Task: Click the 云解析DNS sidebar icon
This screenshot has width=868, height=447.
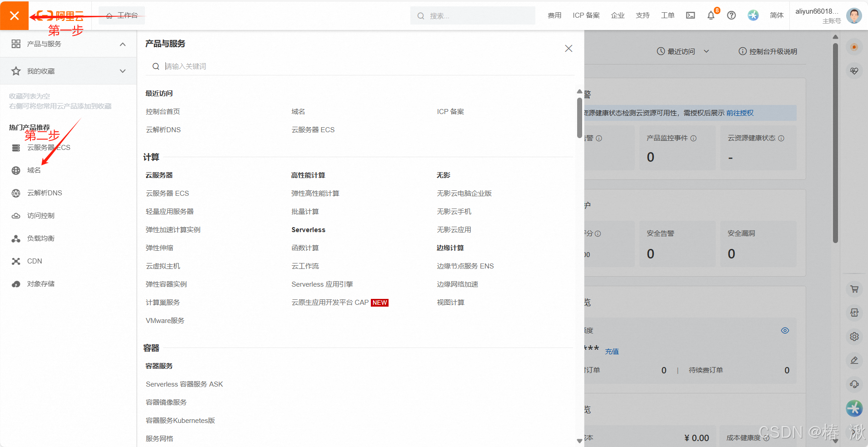Action: pos(16,193)
